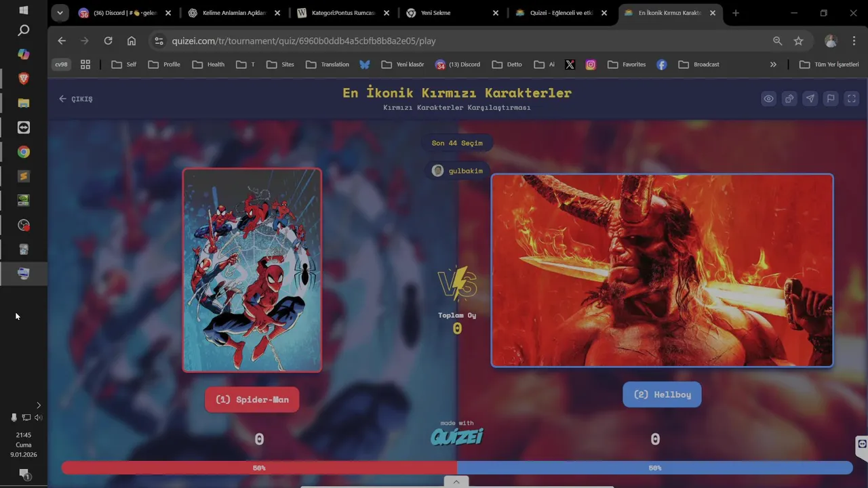The width and height of the screenshot is (868, 488).
Task: Open the X (Twitter) bookmark
Action: tap(570, 64)
